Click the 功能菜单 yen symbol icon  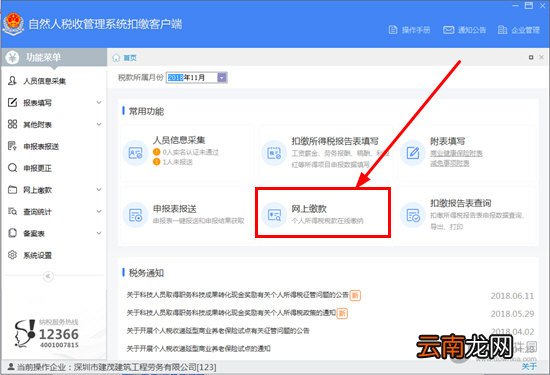point(12,57)
